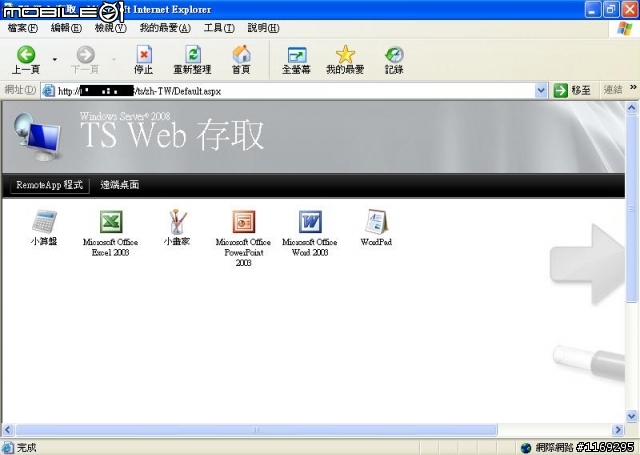
Task: Click the vertical scrollbar thumb
Action: [631, 209]
